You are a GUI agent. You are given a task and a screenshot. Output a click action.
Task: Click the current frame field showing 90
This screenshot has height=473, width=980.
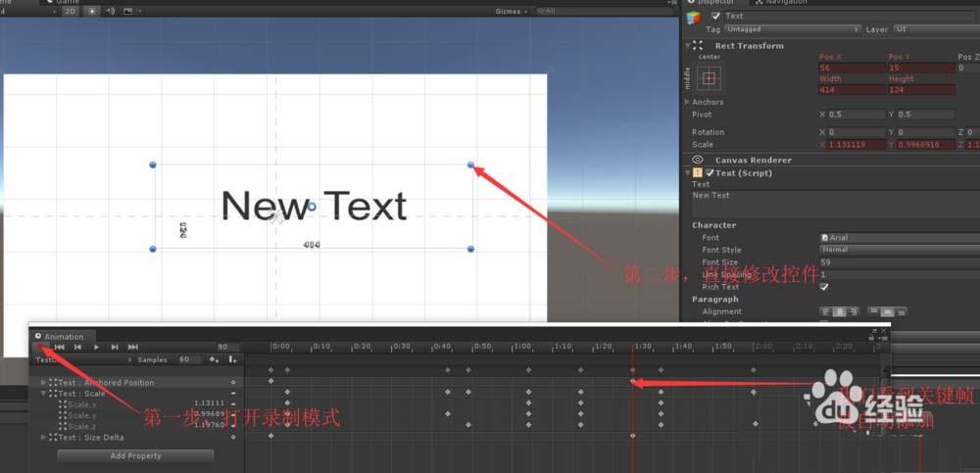tap(227, 348)
